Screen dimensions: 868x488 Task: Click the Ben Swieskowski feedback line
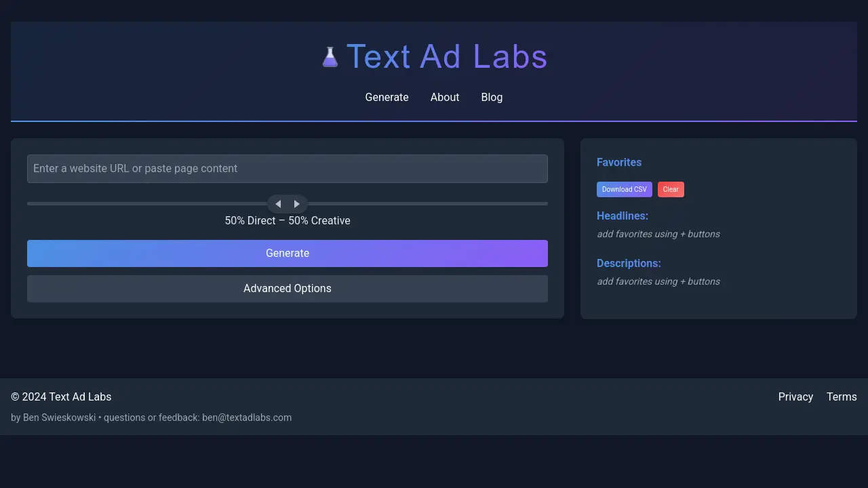coord(151,418)
